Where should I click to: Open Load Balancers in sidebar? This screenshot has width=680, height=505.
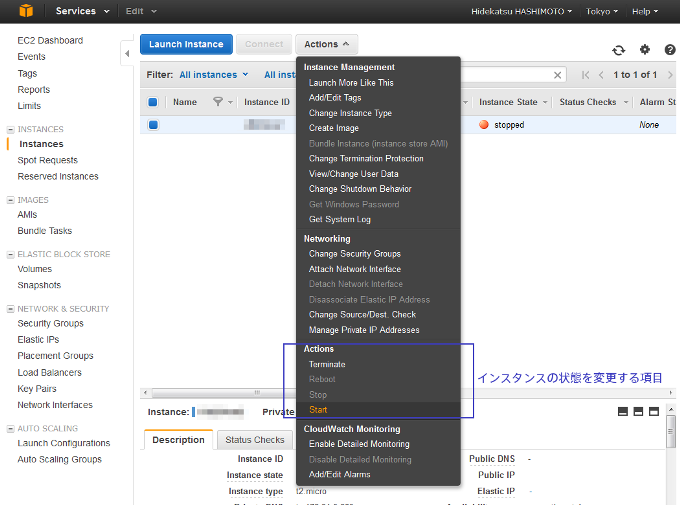click(x=49, y=373)
